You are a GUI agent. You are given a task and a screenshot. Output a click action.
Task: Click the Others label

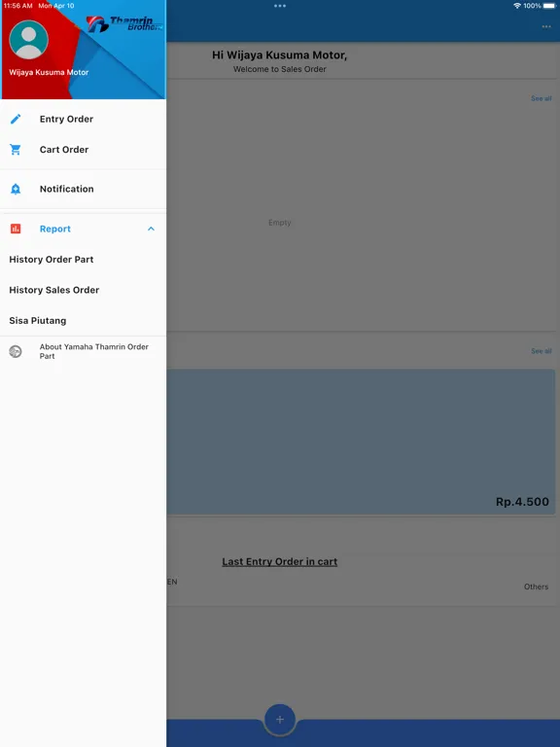[x=537, y=587]
